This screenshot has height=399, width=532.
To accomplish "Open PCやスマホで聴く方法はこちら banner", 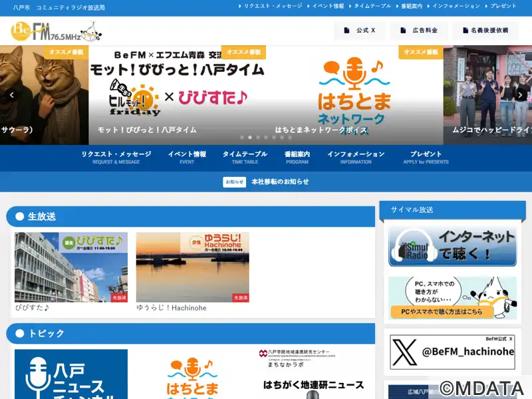I will [x=452, y=298].
